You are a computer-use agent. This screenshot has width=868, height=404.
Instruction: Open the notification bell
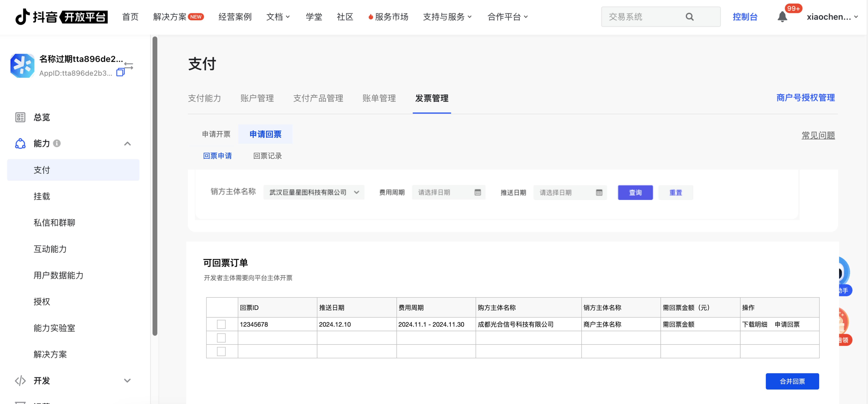(x=782, y=17)
